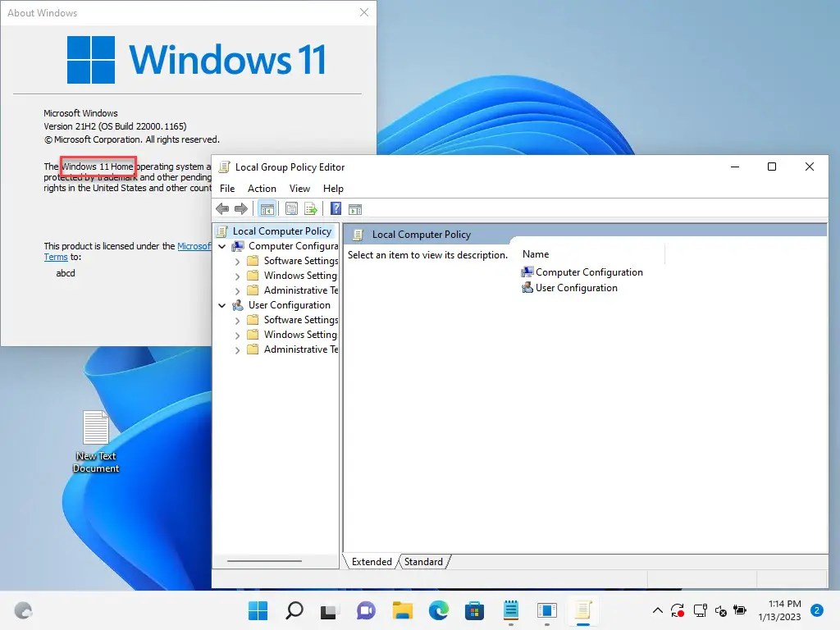Viewport: 840px width, 630px height.
Task: Open Microsoft Store from the taskbar
Action: (474, 610)
